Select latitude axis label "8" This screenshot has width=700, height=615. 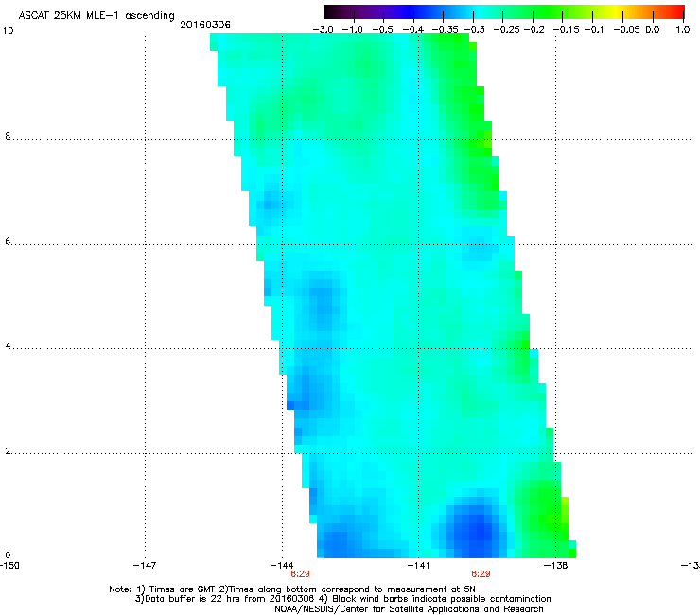(x=8, y=136)
